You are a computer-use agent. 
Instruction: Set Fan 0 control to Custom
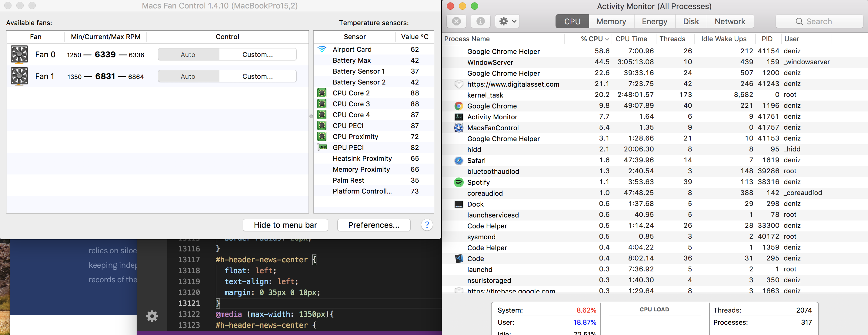[257, 55]
